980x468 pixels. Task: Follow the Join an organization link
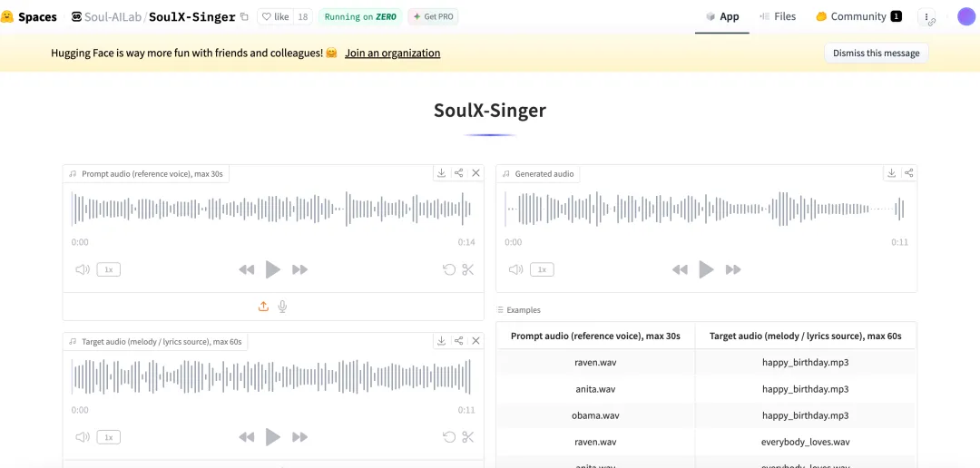pyautogui.click(x=393, y=54)
